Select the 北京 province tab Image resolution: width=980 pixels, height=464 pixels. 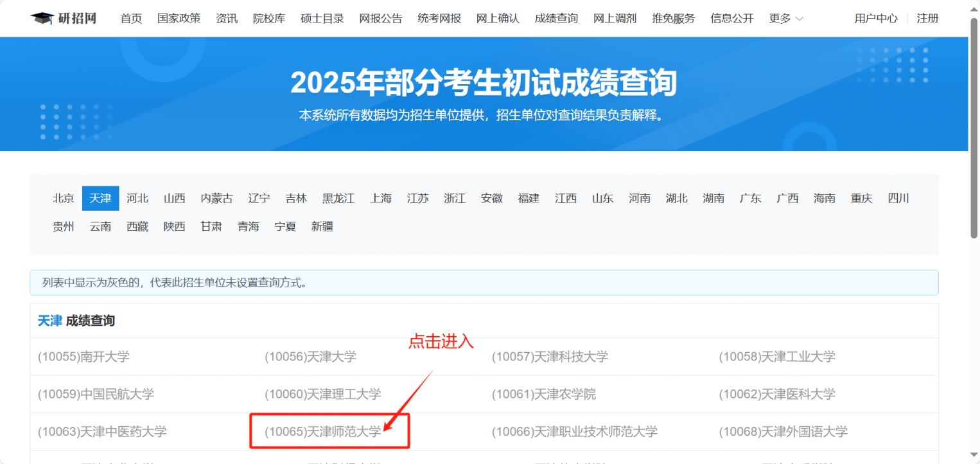[64, 199]
